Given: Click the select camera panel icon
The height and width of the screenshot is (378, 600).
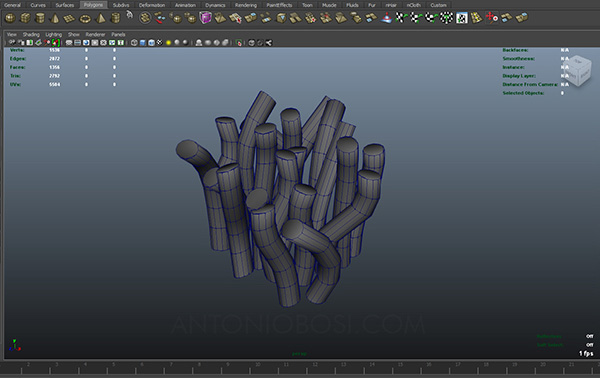Looking at the screenshot, I should point(12,42).
